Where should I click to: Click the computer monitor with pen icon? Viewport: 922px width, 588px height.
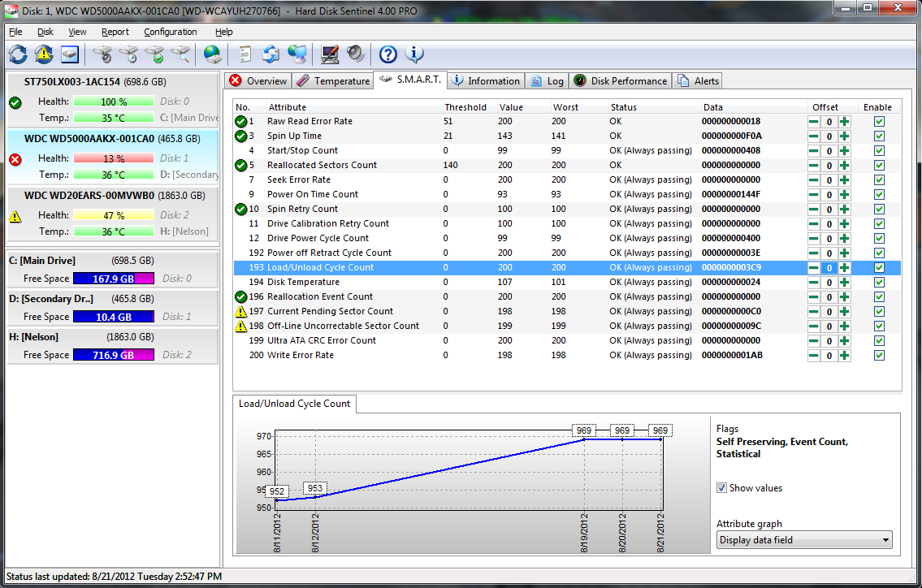coord(329,54)
